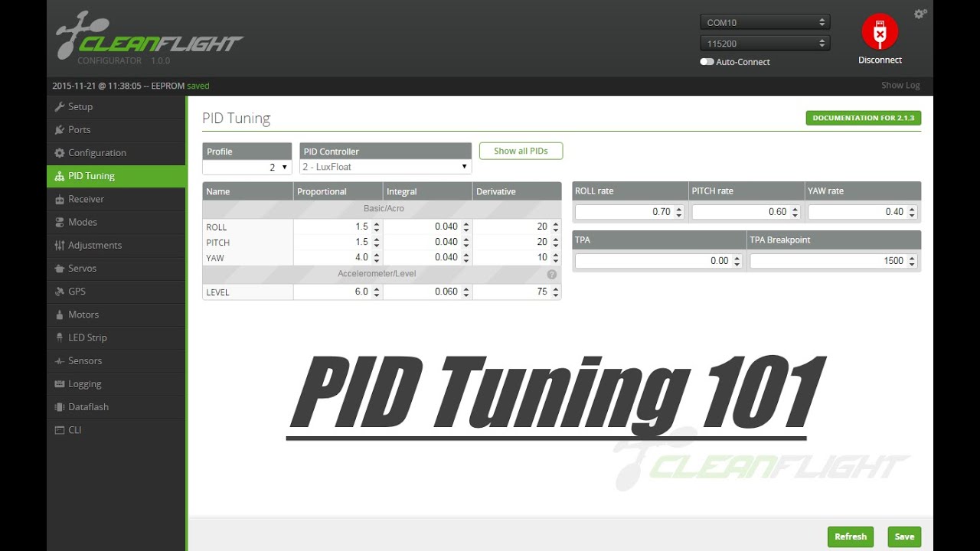The image size is (980, 551).
Task: Open the Profile number dropdown
Action: (x=247, y=167)
